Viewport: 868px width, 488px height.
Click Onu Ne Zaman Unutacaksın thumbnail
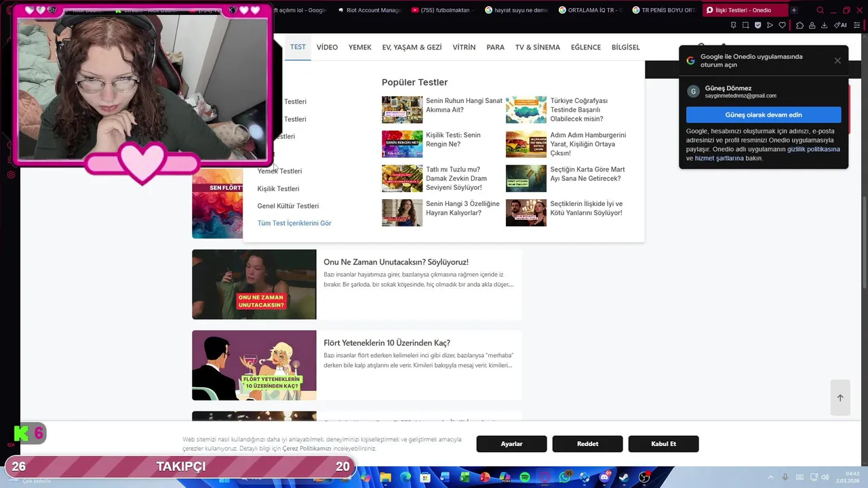click(254, 284)
